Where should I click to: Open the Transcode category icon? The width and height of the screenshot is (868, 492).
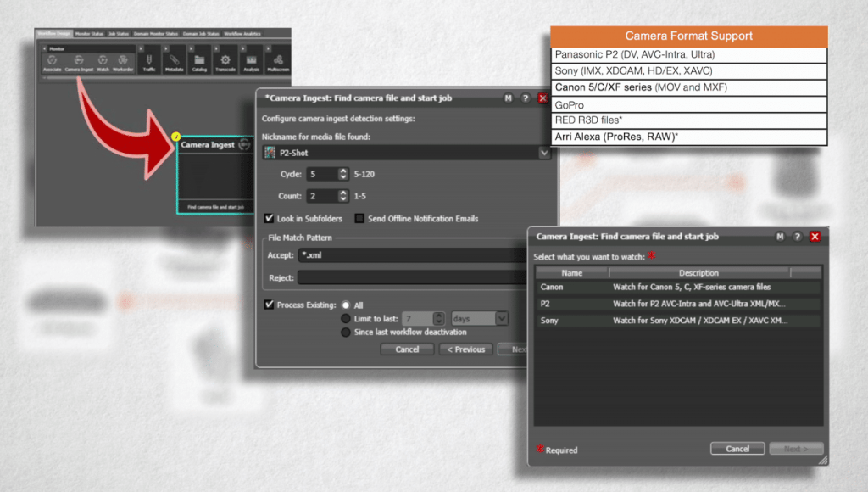click(225, 59)
